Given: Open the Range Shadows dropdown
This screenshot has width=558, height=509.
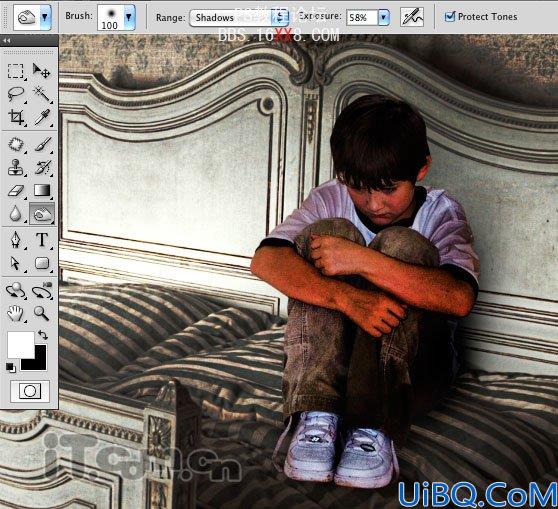Looking at the screenshot, I should 239,18.
